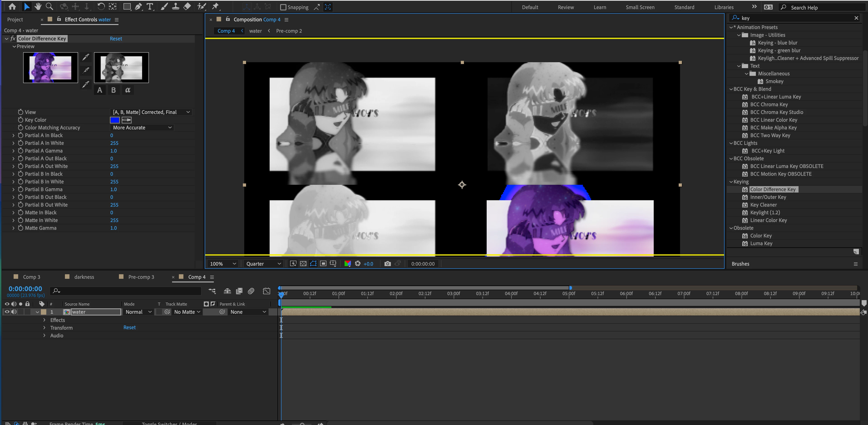Open the Key Color swatch picker
The image size is (868, 425).
pyautogui.click(x=115, y=120)
